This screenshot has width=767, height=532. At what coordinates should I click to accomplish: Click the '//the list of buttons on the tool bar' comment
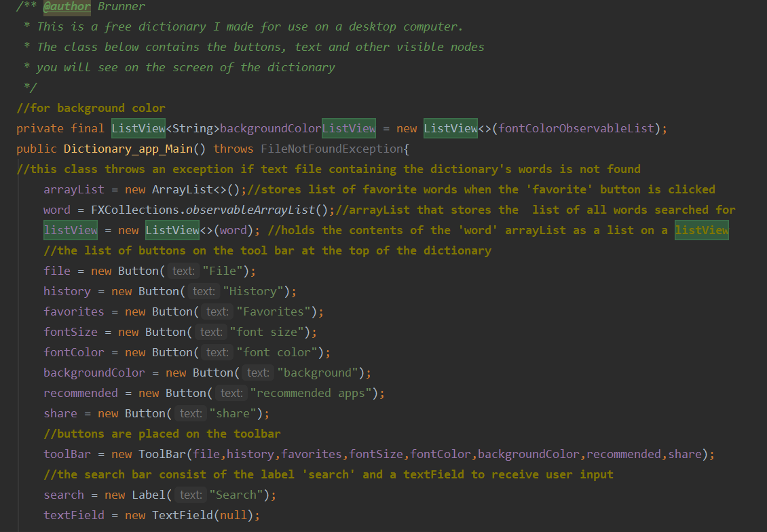267,251
